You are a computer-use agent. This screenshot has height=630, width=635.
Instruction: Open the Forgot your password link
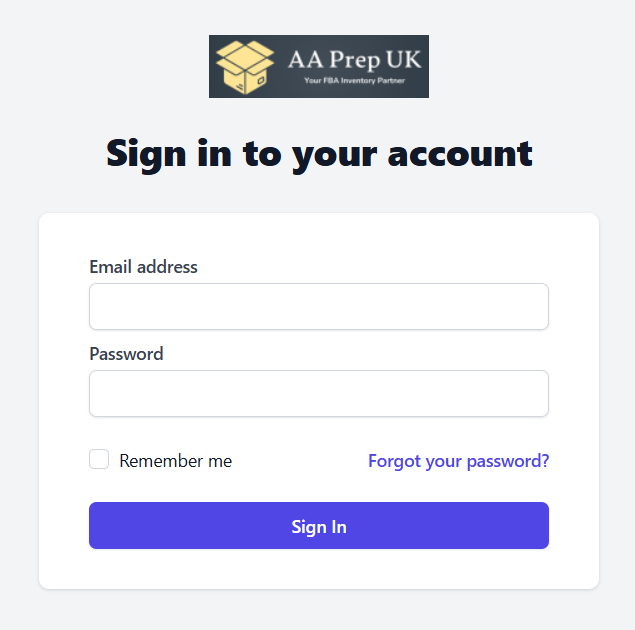pos(458,461)
